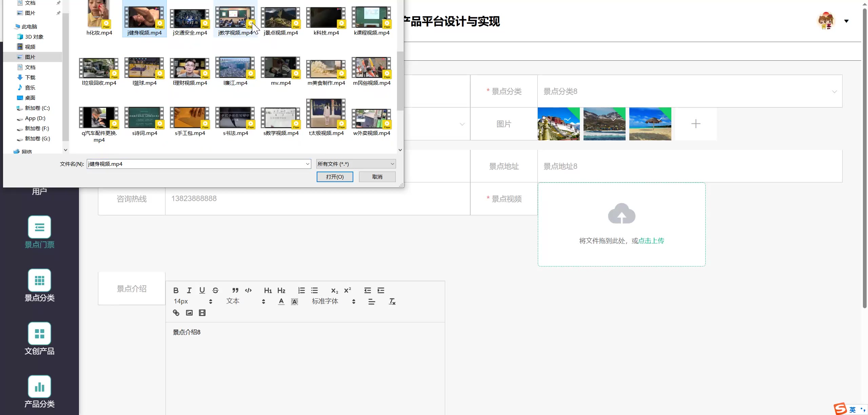Insert image via editor toolbar
868x415 pixels.
pyautogui.click(x=189, y=313)
